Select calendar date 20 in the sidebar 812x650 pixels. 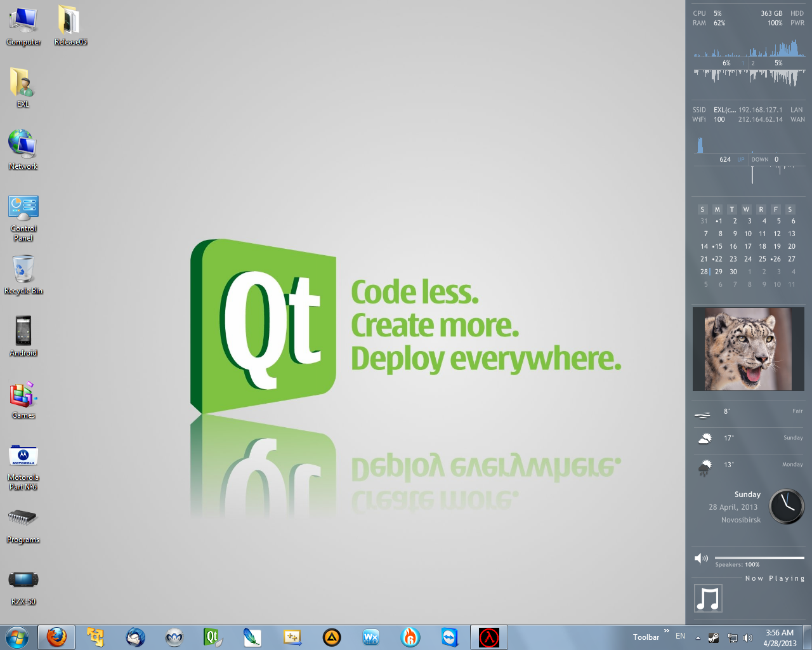[x=792, y=246]
